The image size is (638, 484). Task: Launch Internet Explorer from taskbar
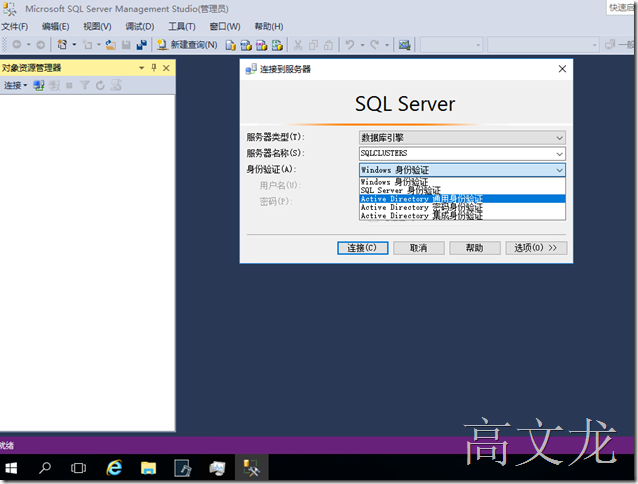[114, 469]
